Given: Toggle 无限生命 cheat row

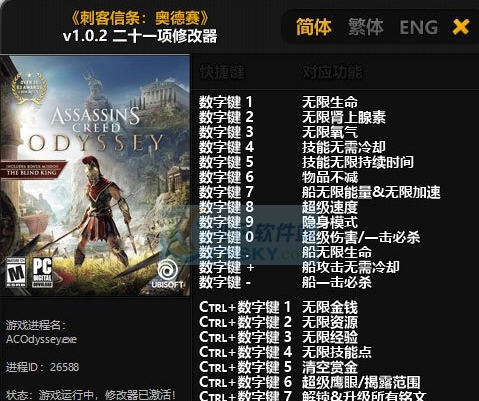Looking at the screenshot, I should (319, 102).
